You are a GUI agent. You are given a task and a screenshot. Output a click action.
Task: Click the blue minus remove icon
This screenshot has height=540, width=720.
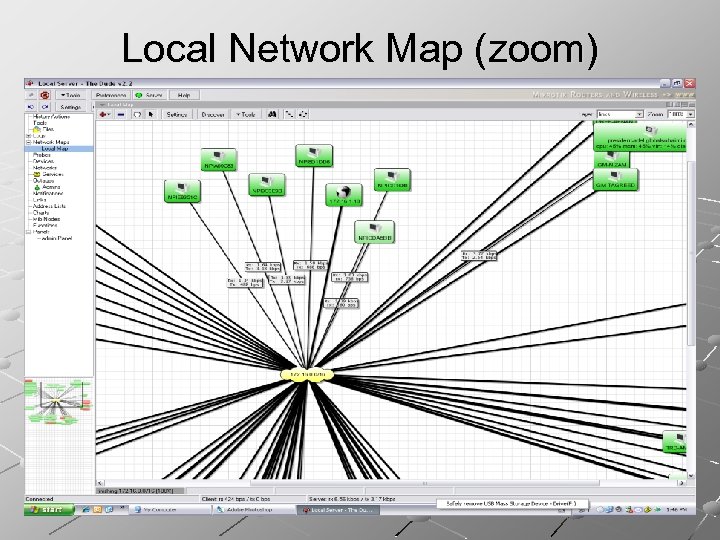tap(121, 114)
